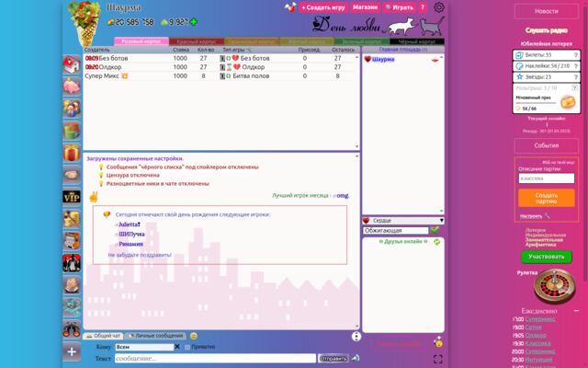This screenshot has height=368, width=588.
Task: Open the calculator sidebar icon
Action: (x=72, y=241)
